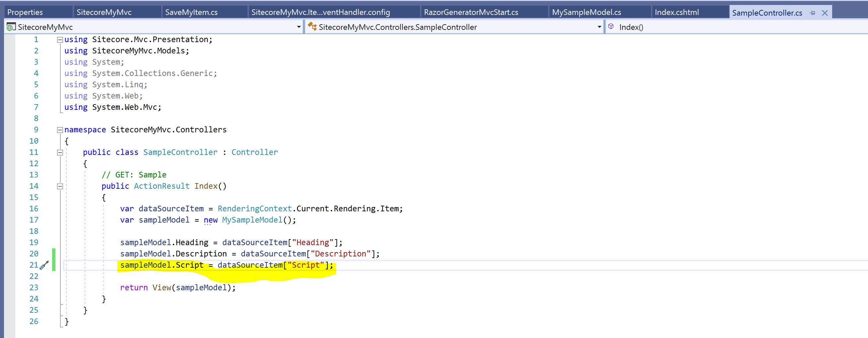The image size is (868, 338).
Task: Click ActionResult return type on line 14
Action: 162,186
